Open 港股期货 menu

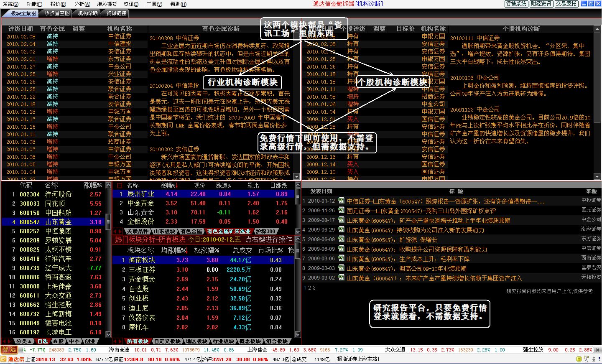pos(107,4)
